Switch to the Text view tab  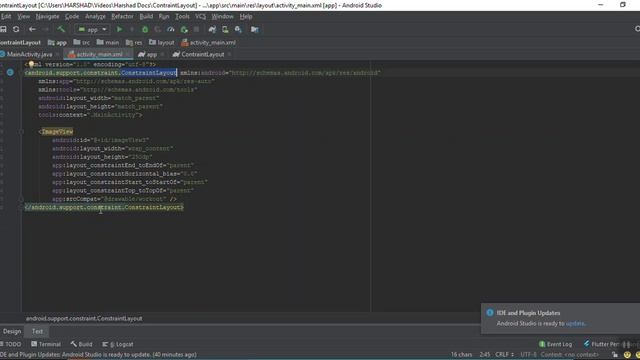37,331
